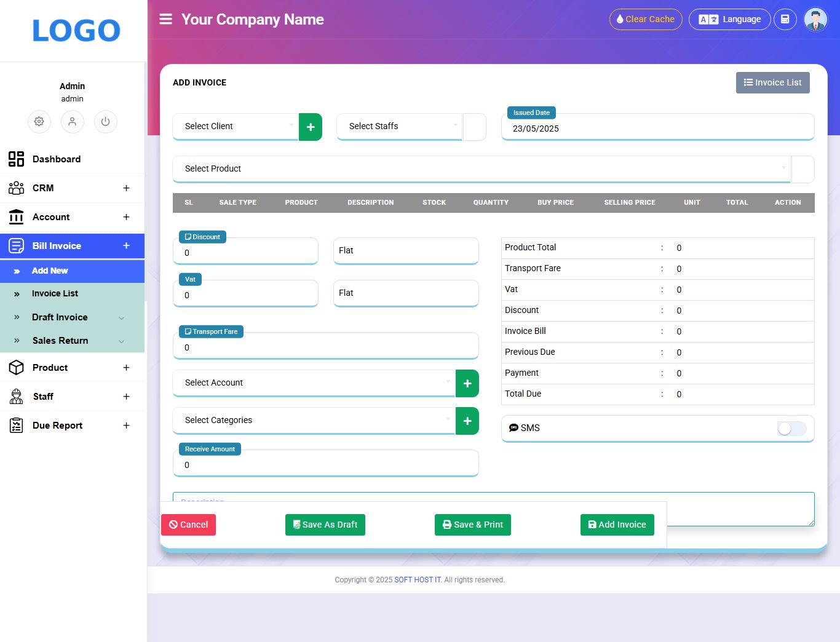Open settings gear under Admin

(39, 122)
